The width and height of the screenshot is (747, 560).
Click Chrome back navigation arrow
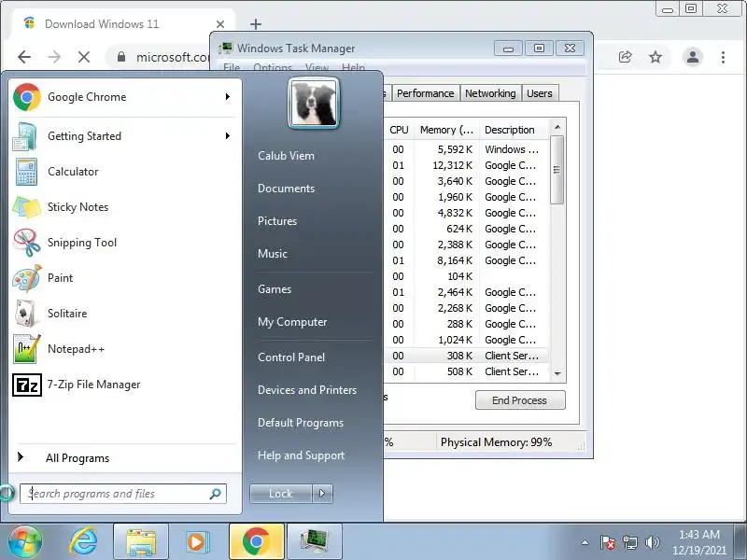pyautogui.click(x=24, y=57)
